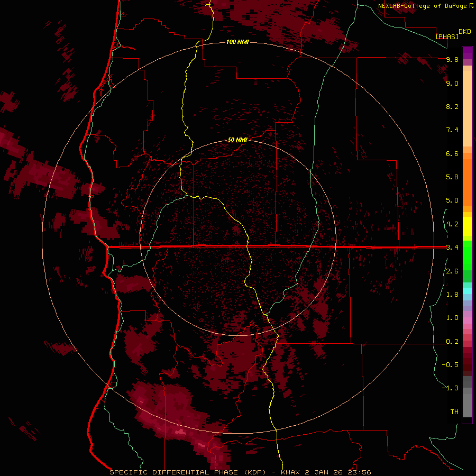The image size is (476, 476).
Task: Click the 5.8 scale value
Action: pos(452,177)
